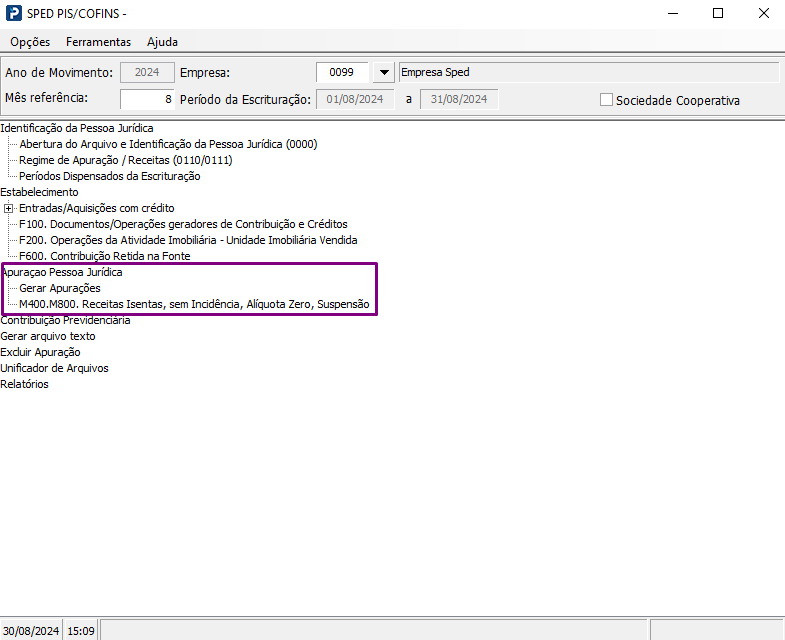Close the SPED PIS/COFINS window

(763, 14)
